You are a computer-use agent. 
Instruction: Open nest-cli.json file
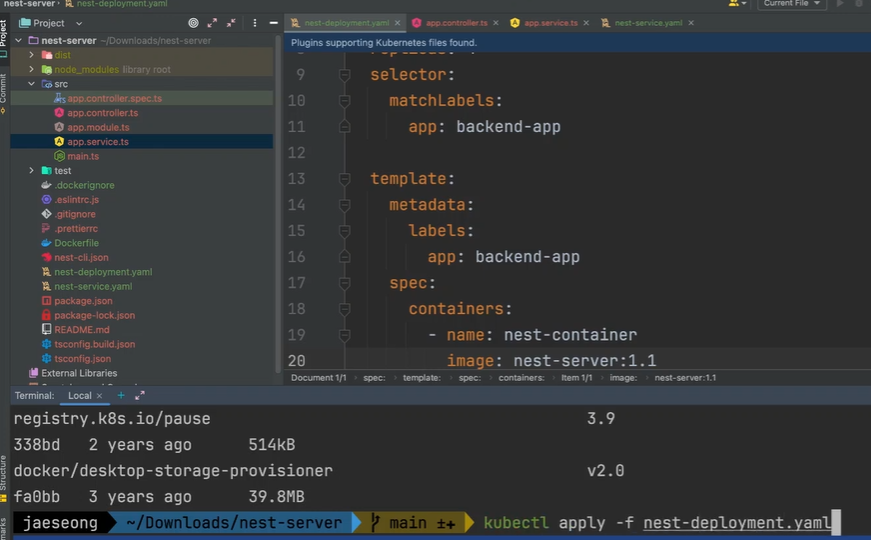(x=81, y=257)
